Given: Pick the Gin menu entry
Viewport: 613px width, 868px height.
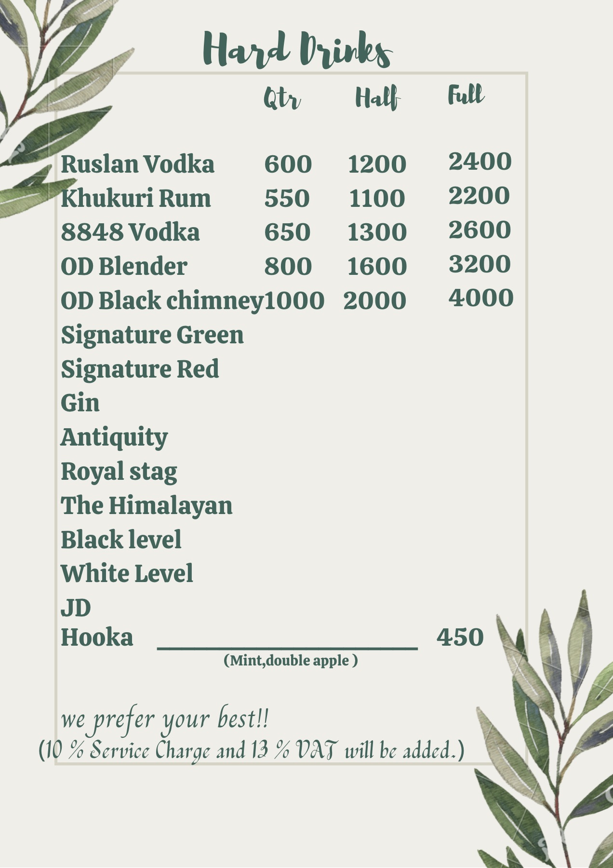Looking at the screenshot, I should pos(80,403).
